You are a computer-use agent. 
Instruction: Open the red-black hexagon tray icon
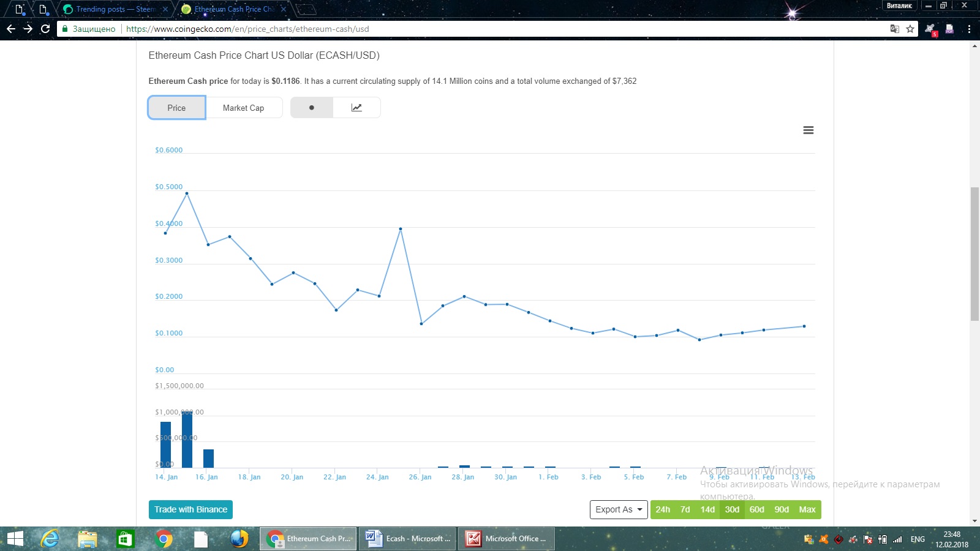(839, 539)
